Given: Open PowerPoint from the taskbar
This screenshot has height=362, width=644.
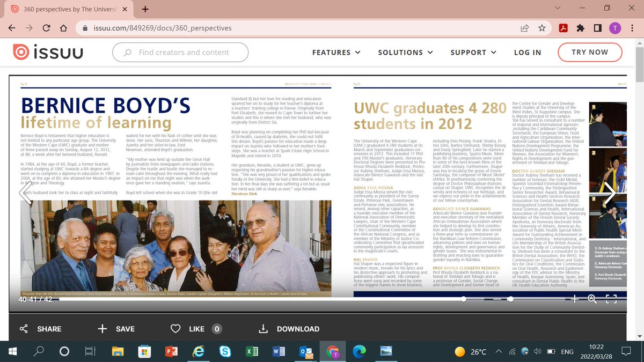Looking at the screenshot, I should point(171,351).
